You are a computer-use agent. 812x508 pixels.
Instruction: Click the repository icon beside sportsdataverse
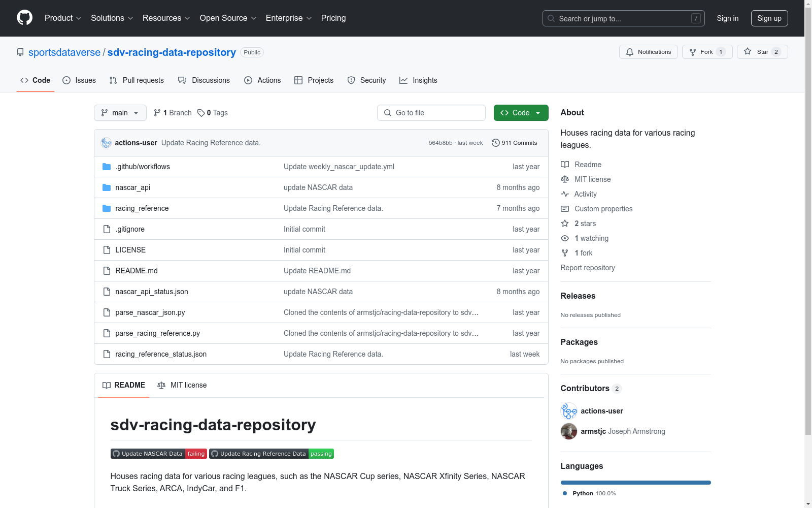coord(20,52)
